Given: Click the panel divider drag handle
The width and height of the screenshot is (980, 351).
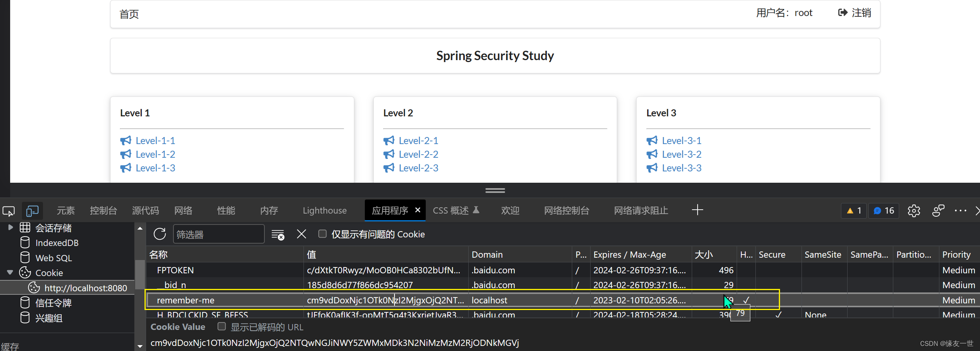Looking at the screenshot, I should 495,190.
